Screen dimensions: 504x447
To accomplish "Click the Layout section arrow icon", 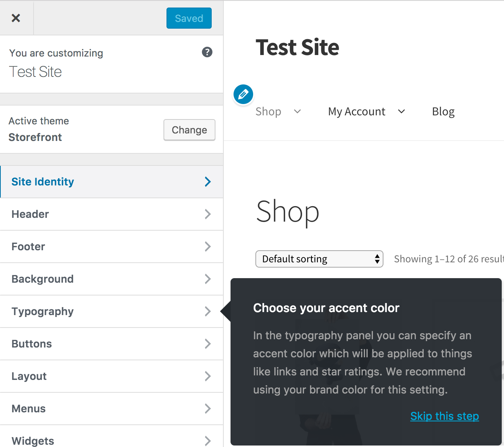I will coord(208,376).
